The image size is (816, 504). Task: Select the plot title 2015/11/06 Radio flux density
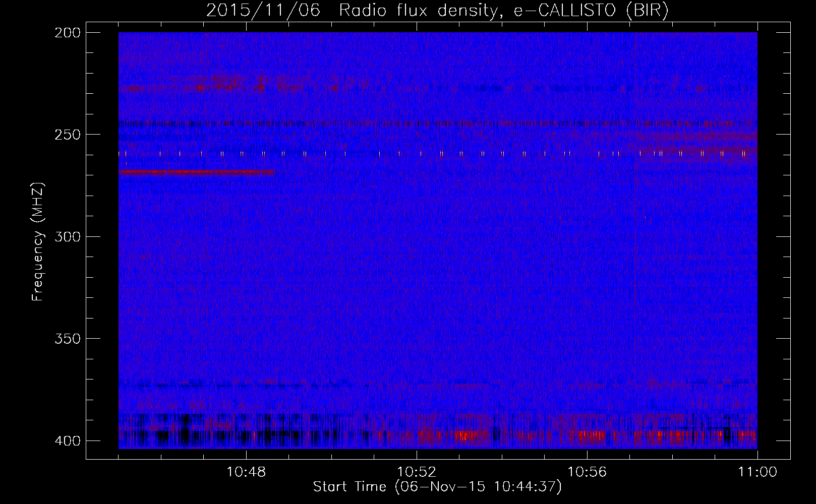click(437, 10)
